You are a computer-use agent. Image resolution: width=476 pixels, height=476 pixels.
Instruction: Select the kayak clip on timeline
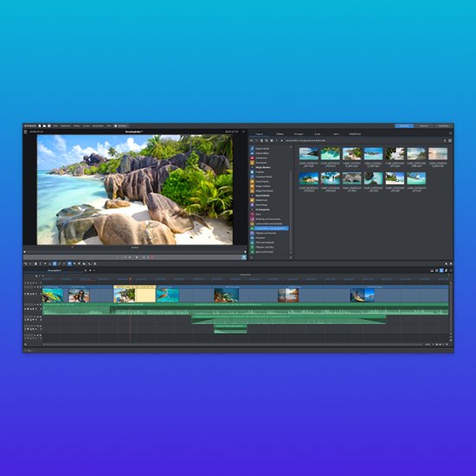click(362, 295)
